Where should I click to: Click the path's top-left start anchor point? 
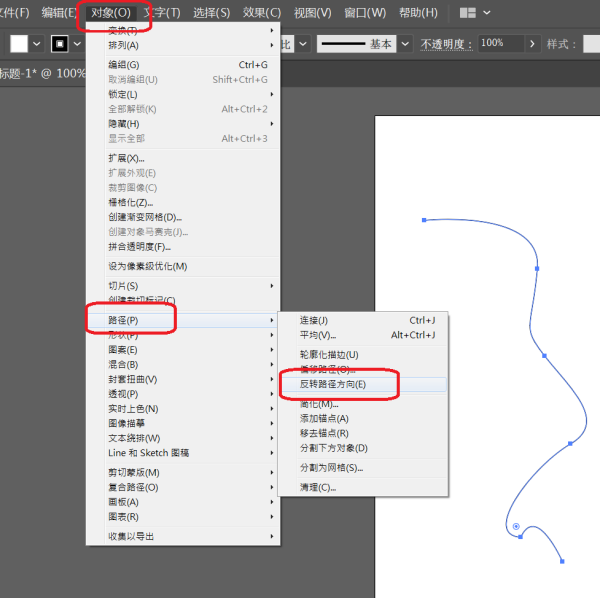(x=424, y=220)
